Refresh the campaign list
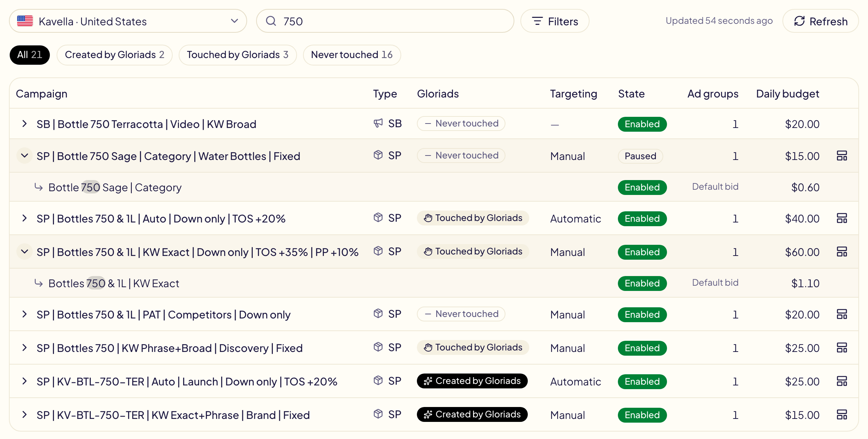868x439 pixels. [820, 21]
